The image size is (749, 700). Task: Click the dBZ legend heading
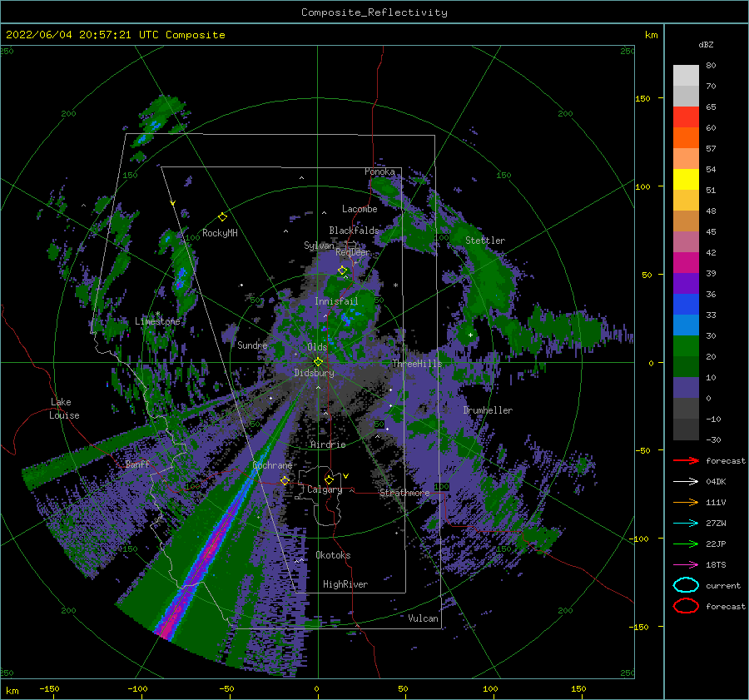706,44
